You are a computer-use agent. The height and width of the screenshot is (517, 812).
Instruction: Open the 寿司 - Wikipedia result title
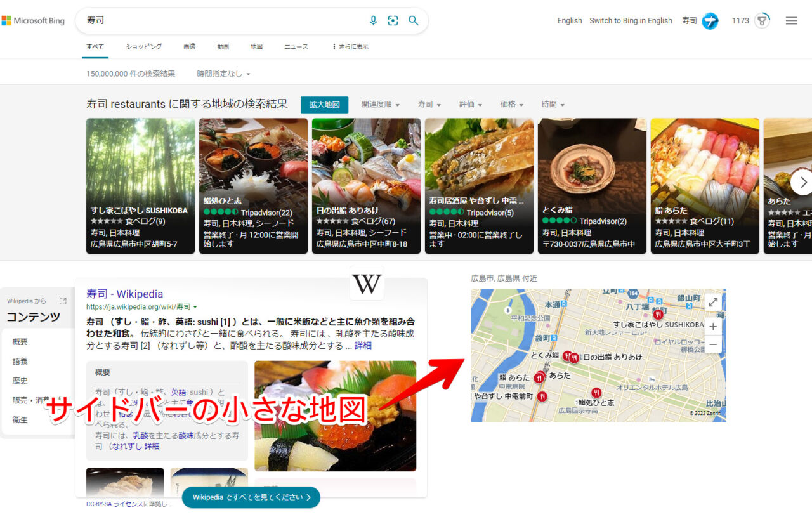click(125, 294)
